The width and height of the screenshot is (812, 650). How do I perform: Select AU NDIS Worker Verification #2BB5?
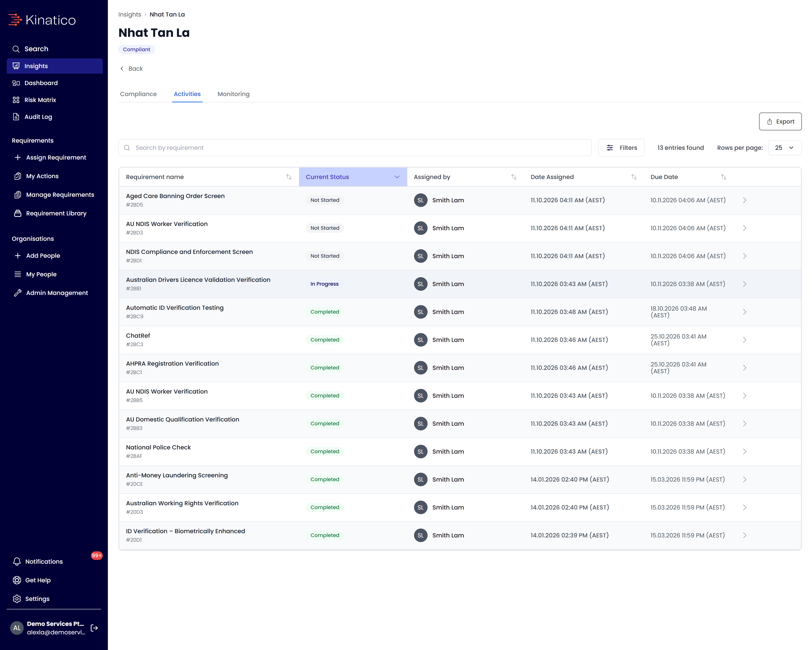[x=460, y=396]
